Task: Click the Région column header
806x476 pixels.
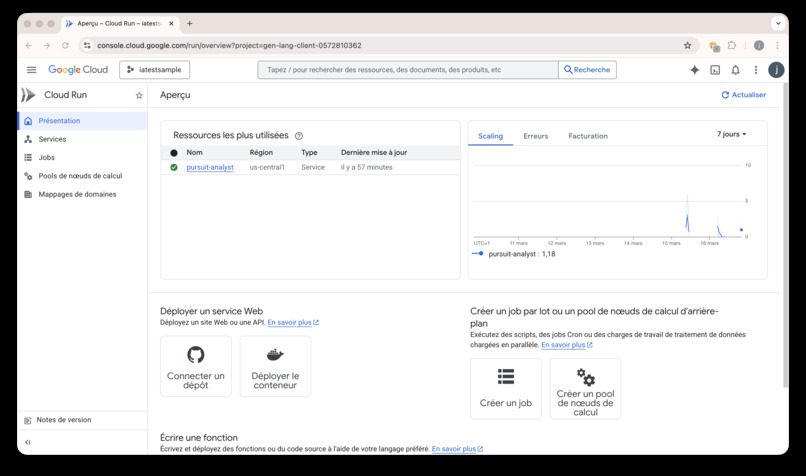Action: 261,153
